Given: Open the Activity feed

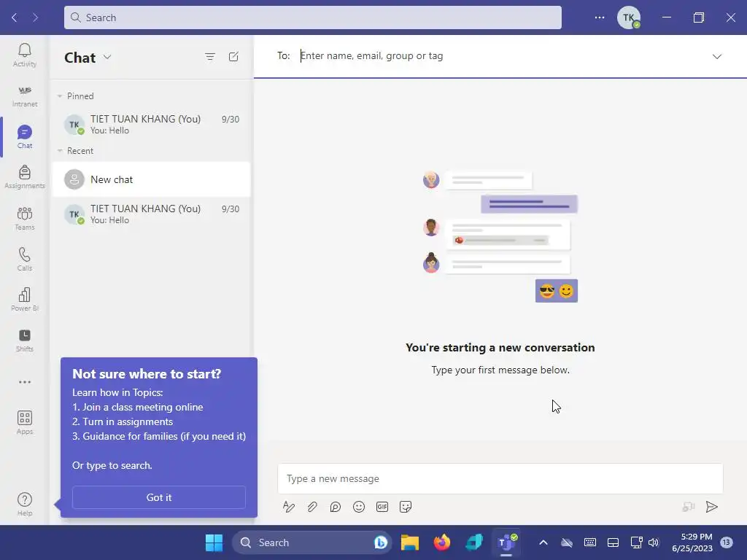Looking at the screenshot, I should tap(24, 55).
